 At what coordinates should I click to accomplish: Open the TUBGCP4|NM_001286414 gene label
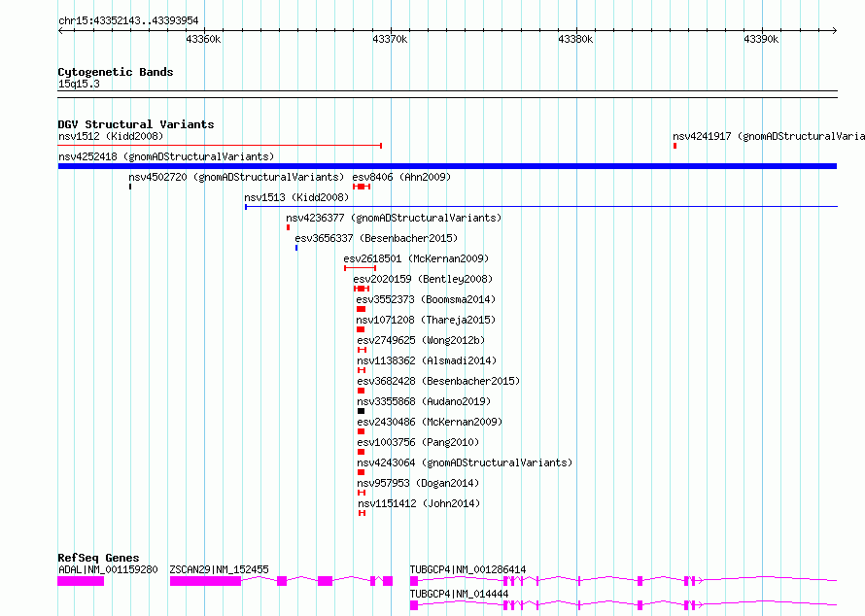467,569
